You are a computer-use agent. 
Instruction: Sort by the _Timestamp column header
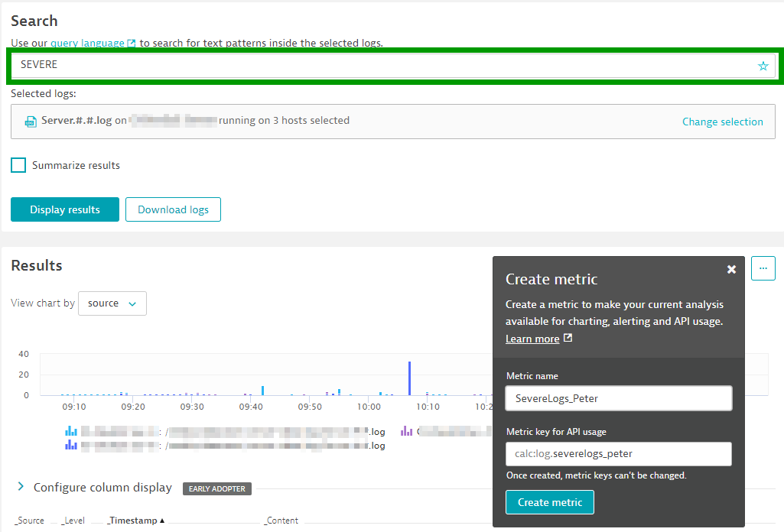(x=135, y=521)
